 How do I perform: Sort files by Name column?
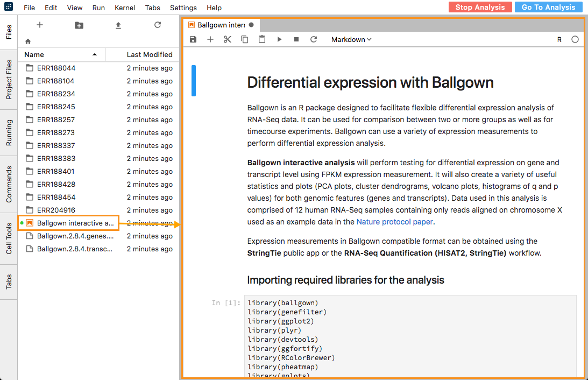[x=34, y=54]
